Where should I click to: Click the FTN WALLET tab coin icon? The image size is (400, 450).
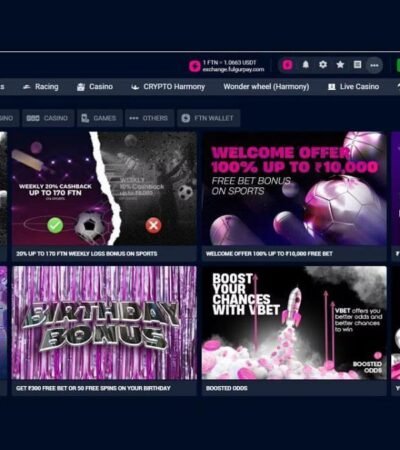click(x=186, y=118)
